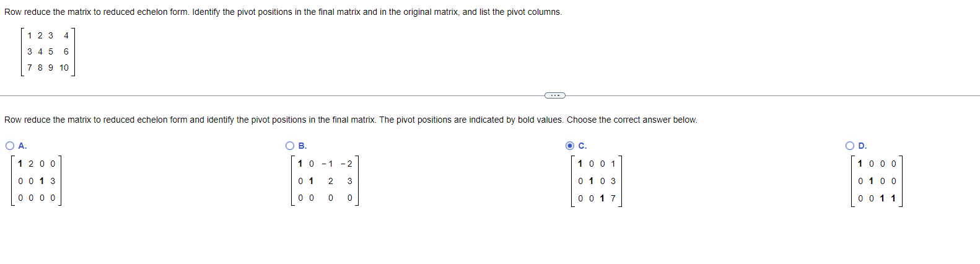The height and width of the screenshot is (264, 980).
Task: Click the option D label letter
Action: coord(862,146)
